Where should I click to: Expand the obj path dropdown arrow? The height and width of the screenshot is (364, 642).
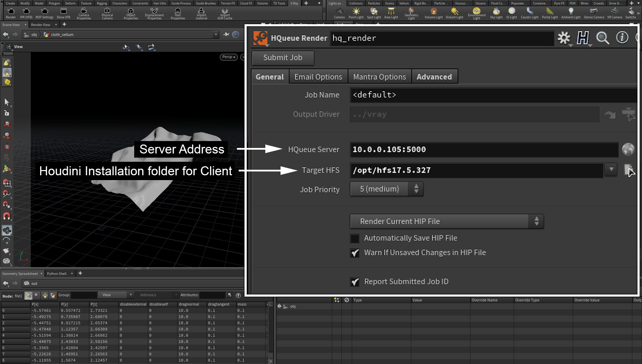click(x=216, y=35)
